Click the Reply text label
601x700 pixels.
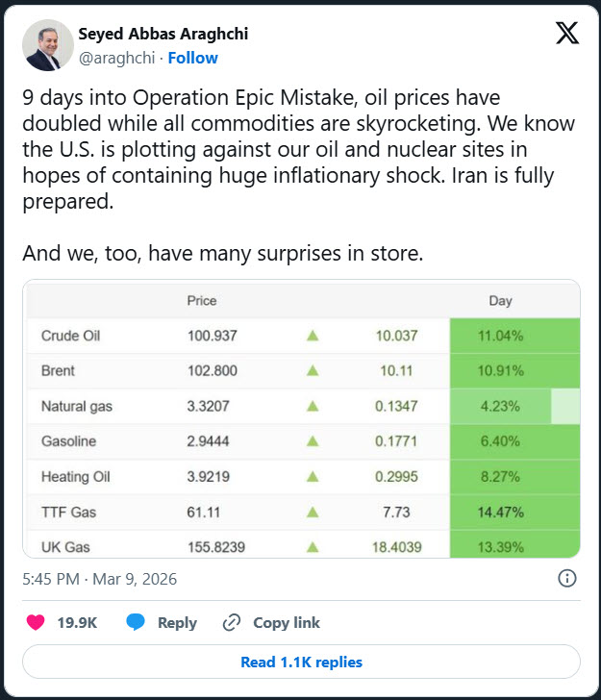tap(177, 623)
